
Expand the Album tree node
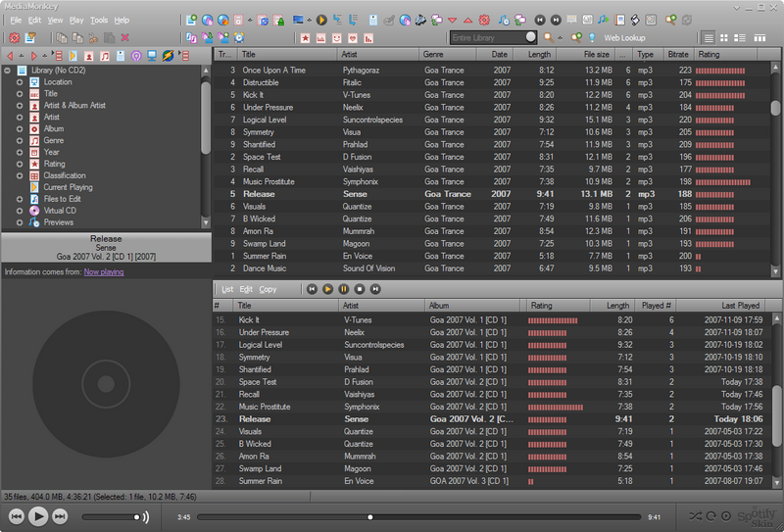[19, 129]
